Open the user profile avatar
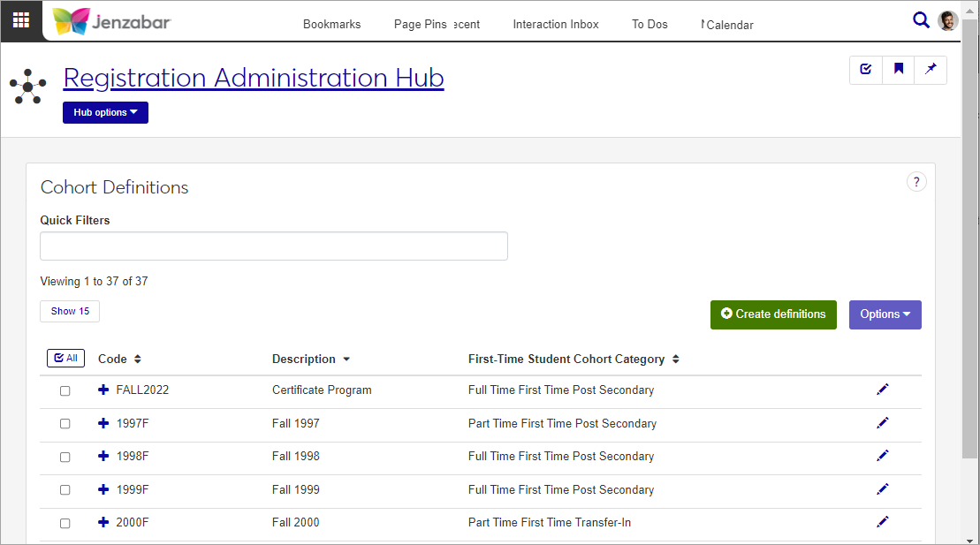Screen dimensions: 980x545 (x=947, y=21)
